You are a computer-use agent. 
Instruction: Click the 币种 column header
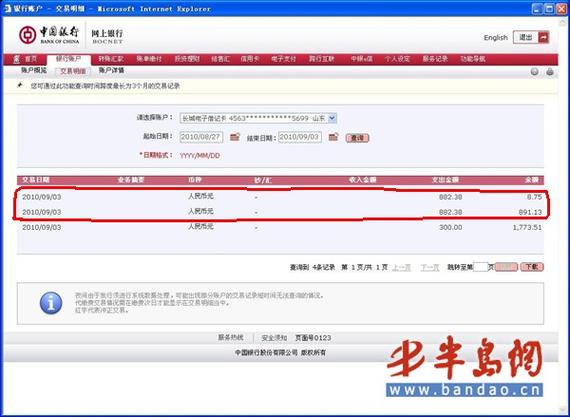tap(194, 180)
